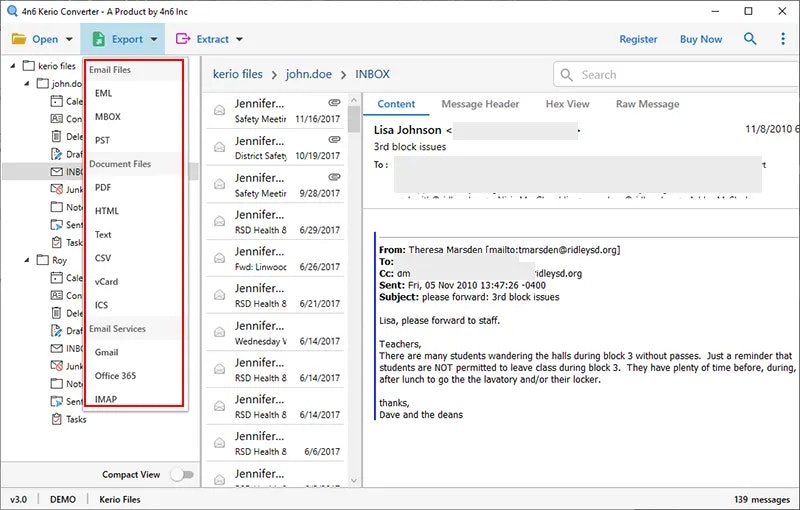This screenshot has width=800, height=510.
Task: Open the Open folder menu
Action: tap(42, 39)
